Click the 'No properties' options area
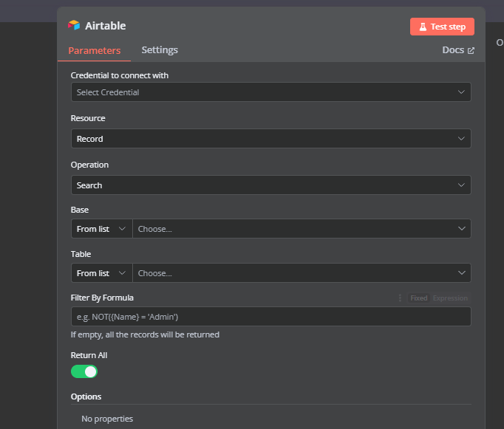 (x=107, y=419)
